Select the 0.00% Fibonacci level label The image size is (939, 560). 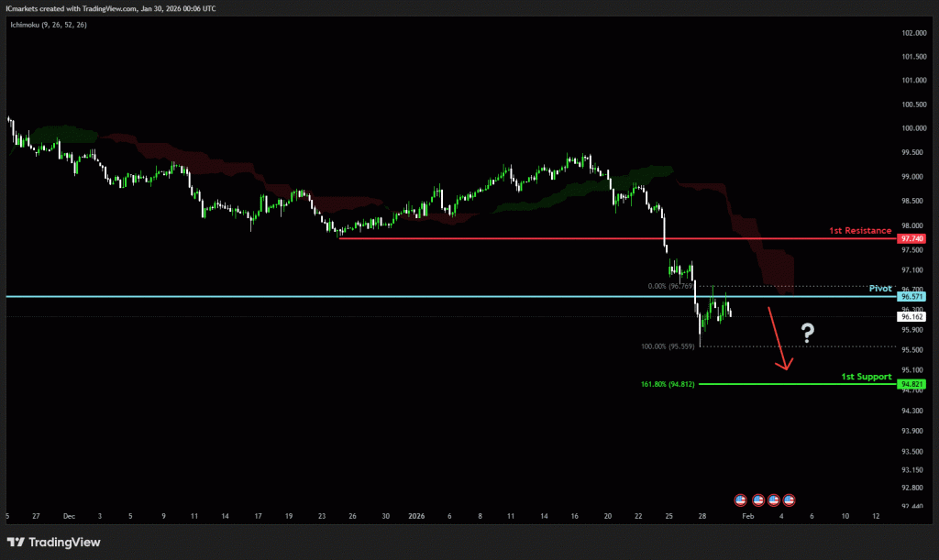tap(673, 286)
